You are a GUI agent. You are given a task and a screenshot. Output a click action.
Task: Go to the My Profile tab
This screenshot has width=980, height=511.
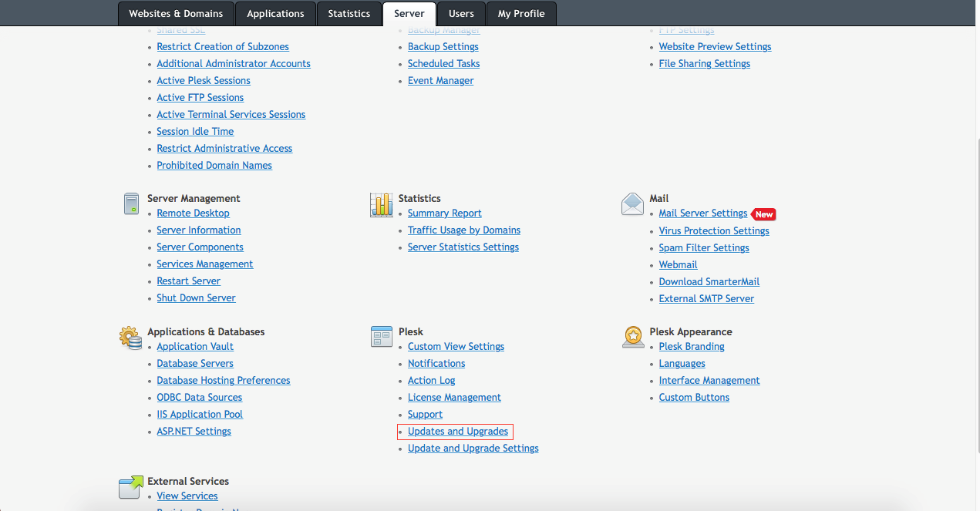(x=521, y=13)
